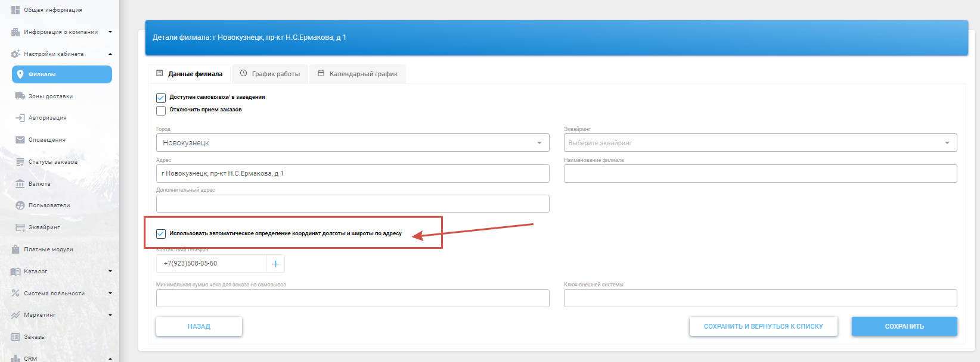Click the Авторизация login icon
The width and height of the screenshot is (980, 362).
click(x=20, y=118)
